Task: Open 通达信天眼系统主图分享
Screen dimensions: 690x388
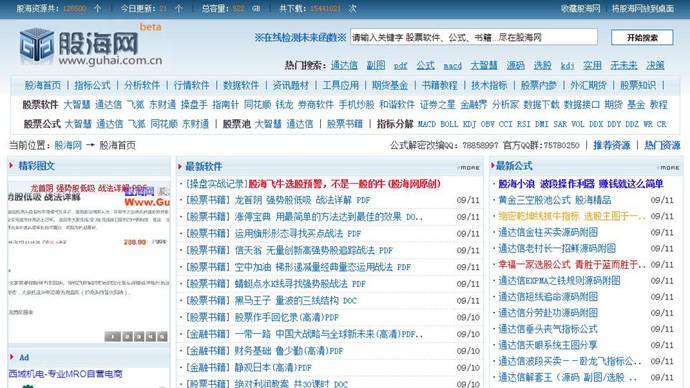Action: click(x=547, y=345)
